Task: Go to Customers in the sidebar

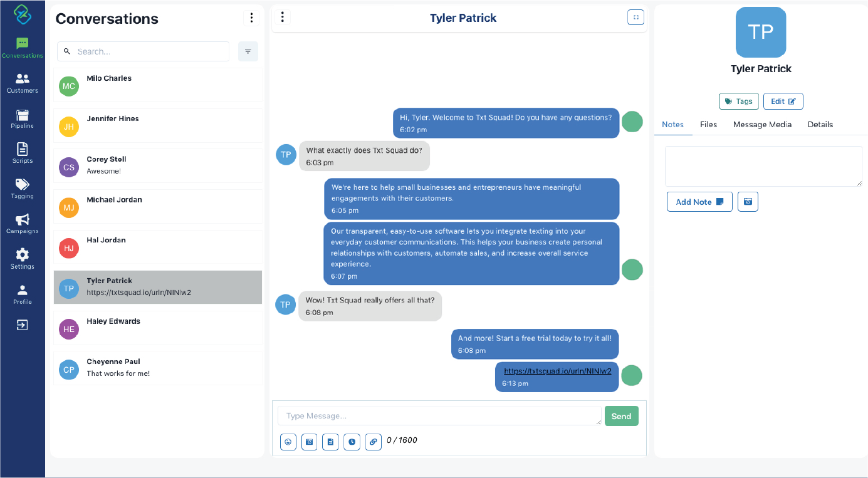Action: (x=23, y=83)
